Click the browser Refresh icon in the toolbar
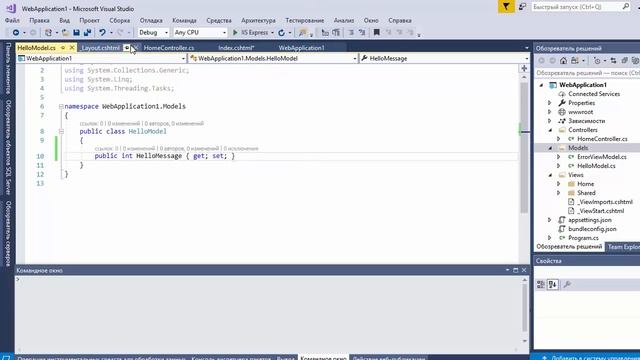The width and height of the screenshot is (640, 360). point(281,32)
